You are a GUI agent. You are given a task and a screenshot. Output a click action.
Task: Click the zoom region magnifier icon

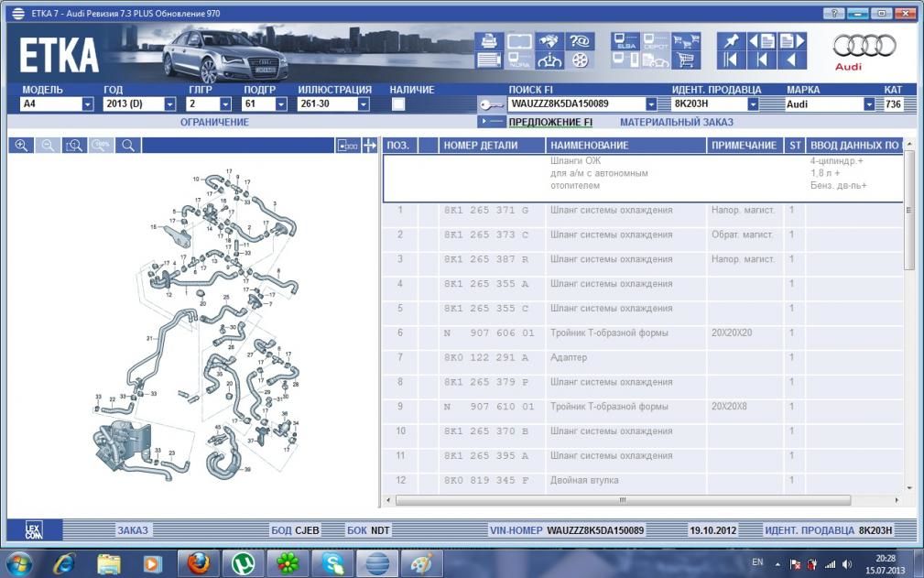point(75,146)
